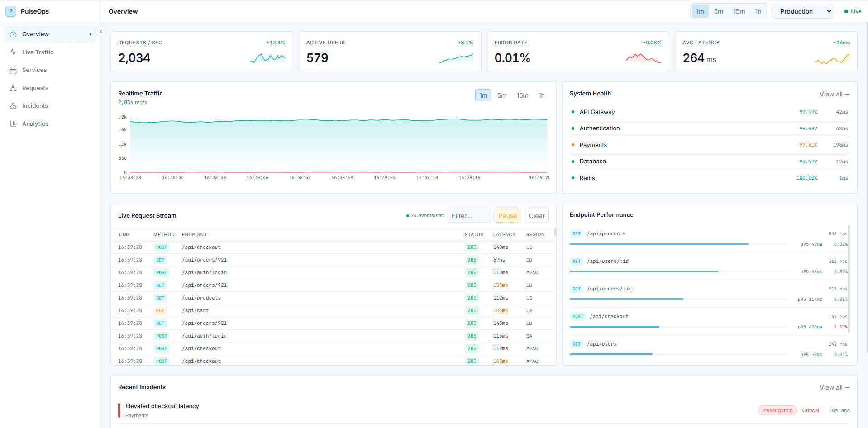The image size is (868, 428).
Task: Click the REGION column header
Action: [x=535, y=235]
